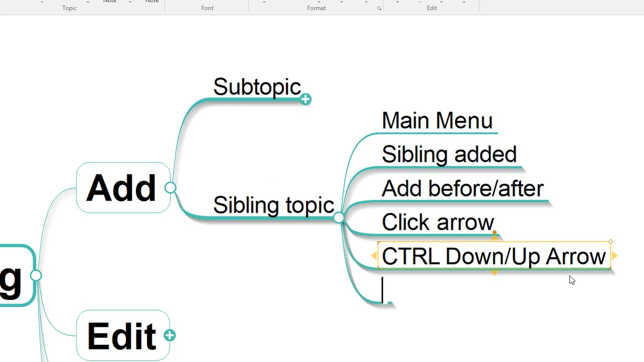Select the Subtopic node
Viewport: 644px width, 362px height.
(x=257, y=87)
